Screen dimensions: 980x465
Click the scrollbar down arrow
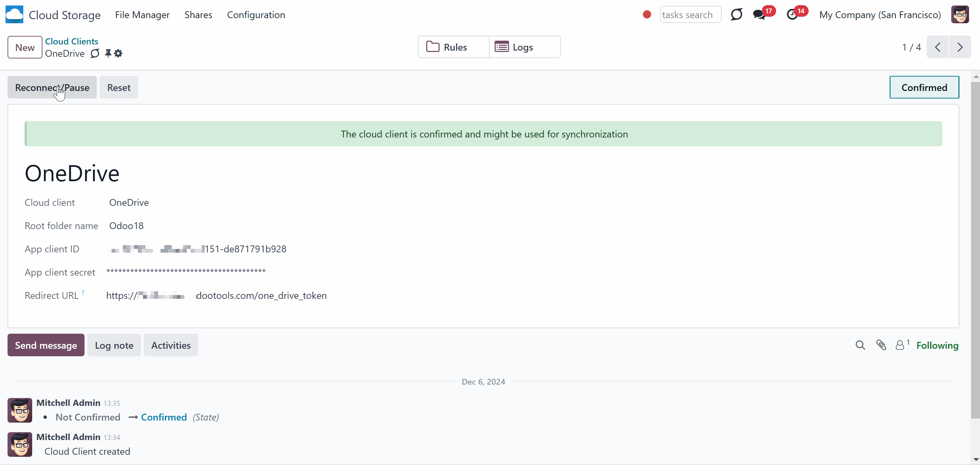click(976, 460)
